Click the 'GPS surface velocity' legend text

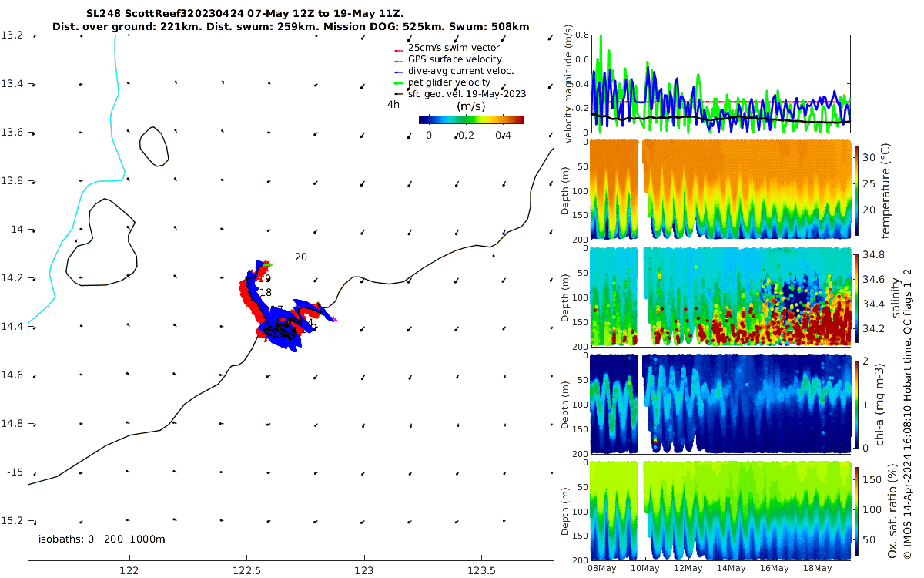(x=455, y=59)
